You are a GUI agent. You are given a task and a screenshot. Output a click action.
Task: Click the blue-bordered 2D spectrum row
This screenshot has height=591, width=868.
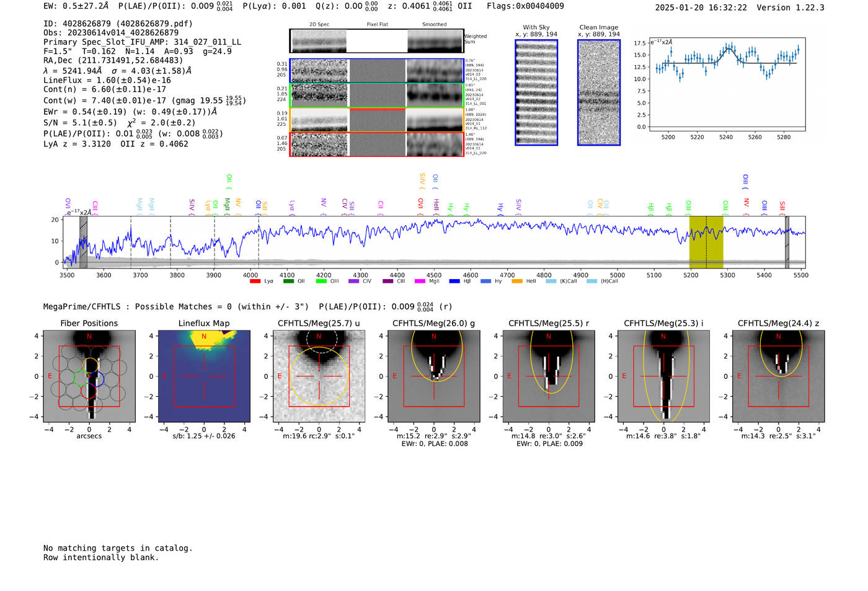(x=377, y=71)
